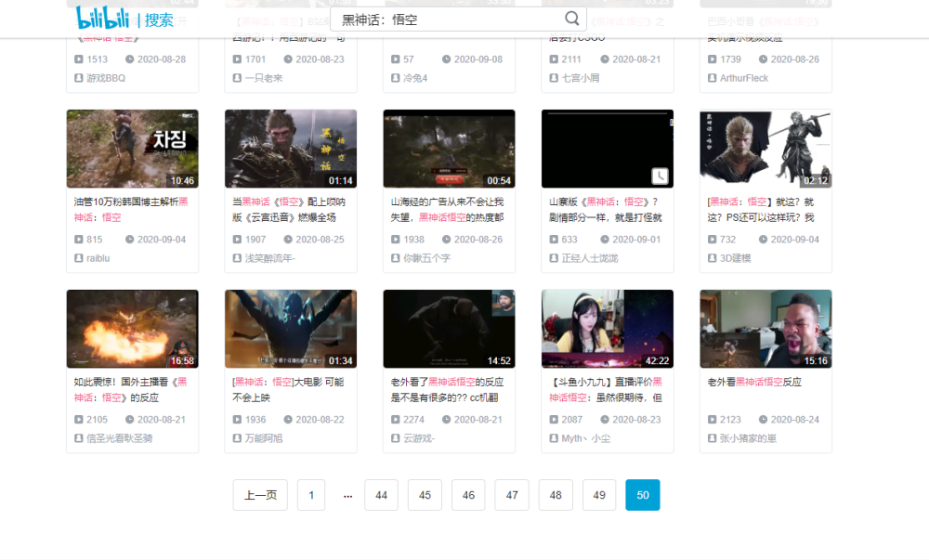Open the video thumbnail with duration 14:52
929x560 pixels.
(x=449, y=329)
